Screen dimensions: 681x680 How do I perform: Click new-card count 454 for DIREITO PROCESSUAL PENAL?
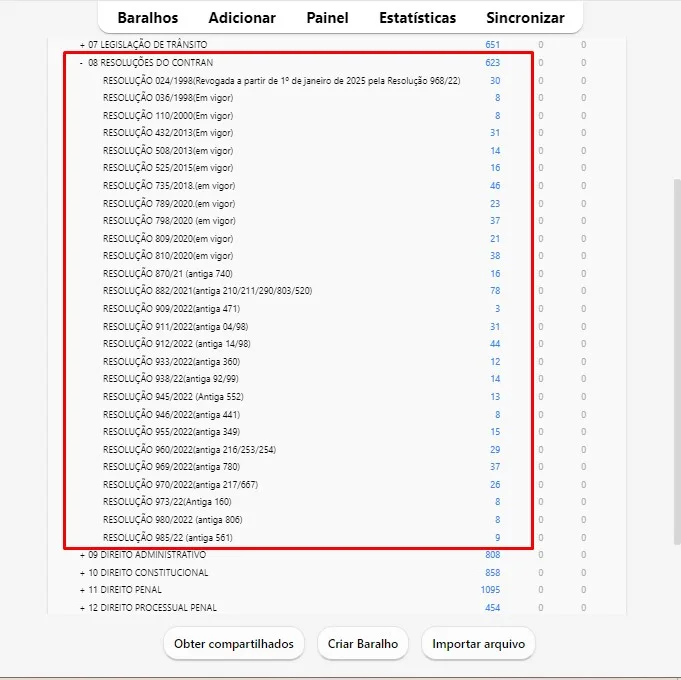[493, 607]
